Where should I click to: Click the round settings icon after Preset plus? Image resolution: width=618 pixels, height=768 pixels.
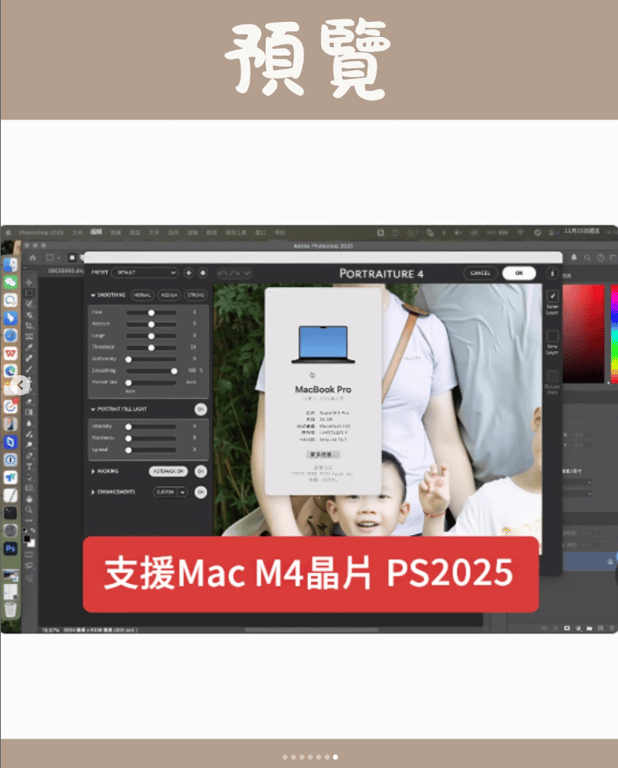[203, 273]
